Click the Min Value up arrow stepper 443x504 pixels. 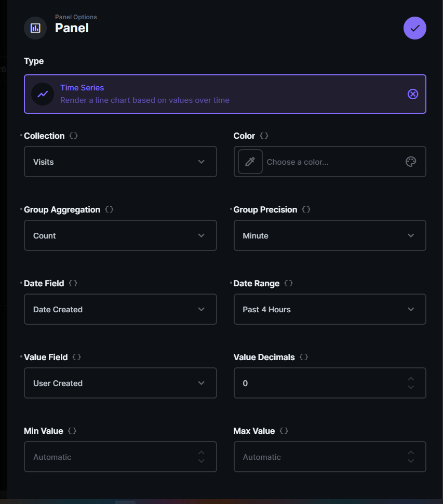pos(201,453)
